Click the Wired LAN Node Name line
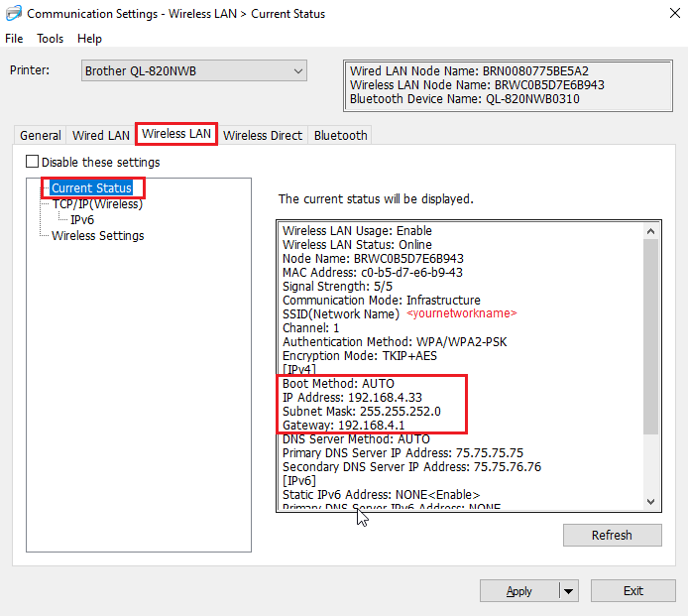 (x=469, y=71)
